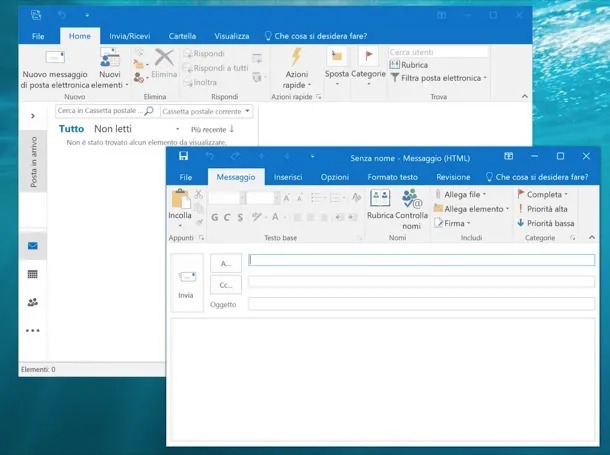Open Azioni rapide lightning icon
The width and height of the screenshot is (610, 455).
[x=296, y=57]
